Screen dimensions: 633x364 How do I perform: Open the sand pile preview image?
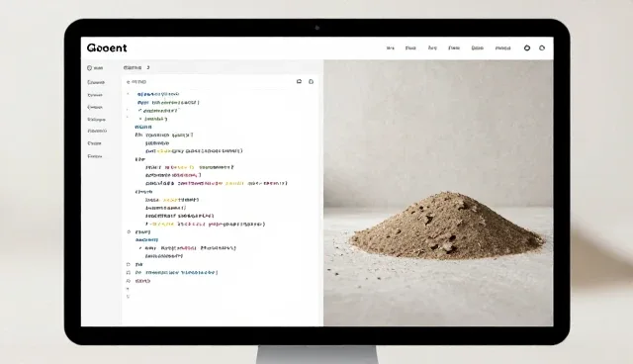(x=438, y=193)
